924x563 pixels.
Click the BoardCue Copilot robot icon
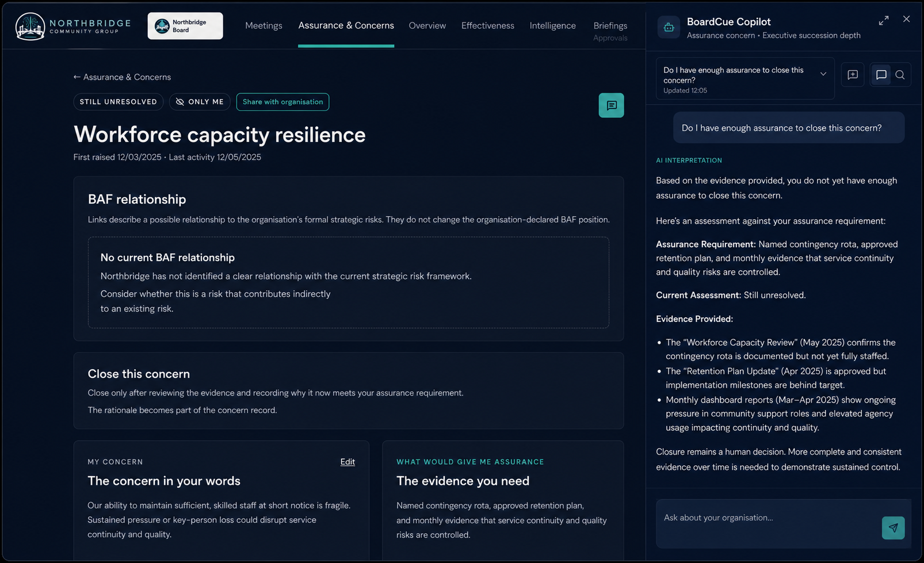(669, 27)
